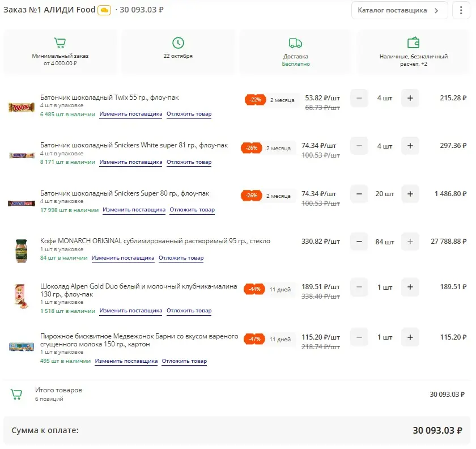Change supplier for Snickers White super
Image resolution: width=476 pixels, height=449 pixels.
131,162
